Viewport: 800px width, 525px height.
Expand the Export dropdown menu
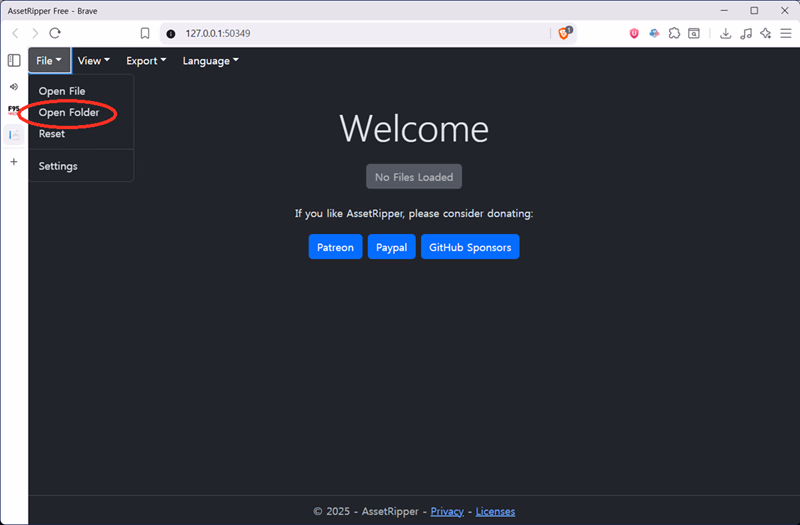tap(146, 61)
